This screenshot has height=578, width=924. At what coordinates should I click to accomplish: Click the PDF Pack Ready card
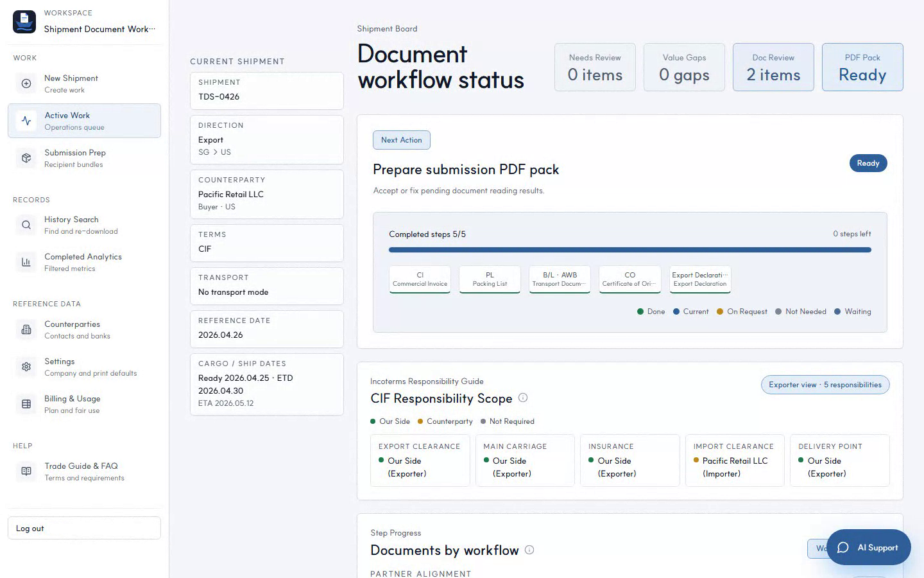tap(862, 67)
